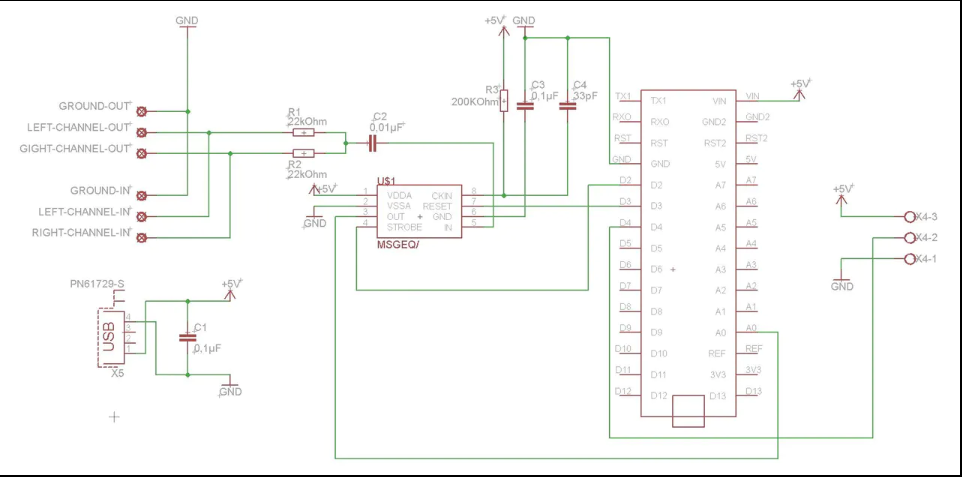
Task: Click the +5V arrow feeding VDDA pin
Action: tap(315, 190)
